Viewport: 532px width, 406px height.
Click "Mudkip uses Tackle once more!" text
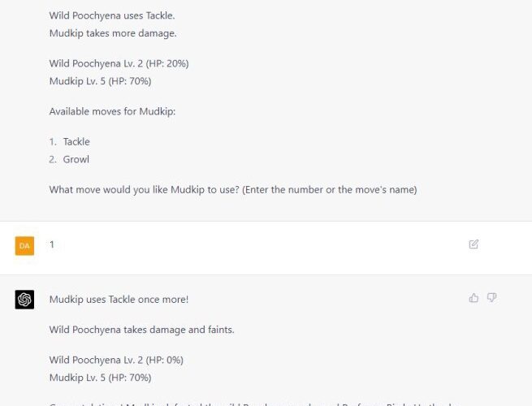pos(119,300)
